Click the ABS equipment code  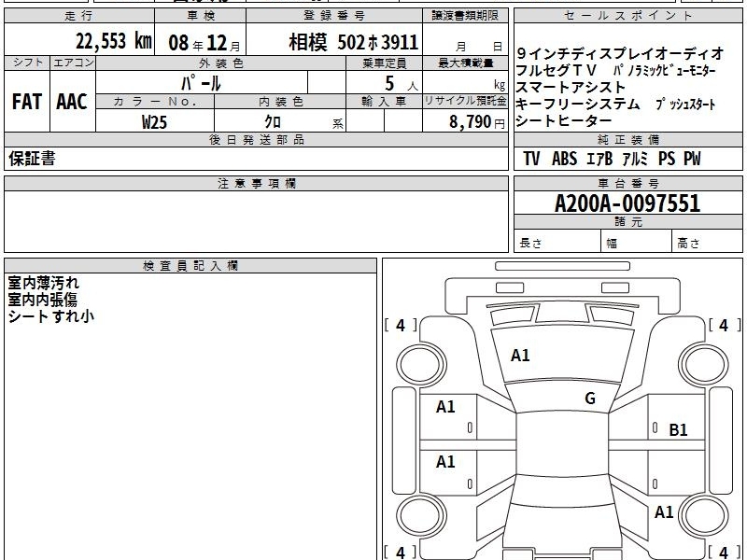tap(564, 159)
